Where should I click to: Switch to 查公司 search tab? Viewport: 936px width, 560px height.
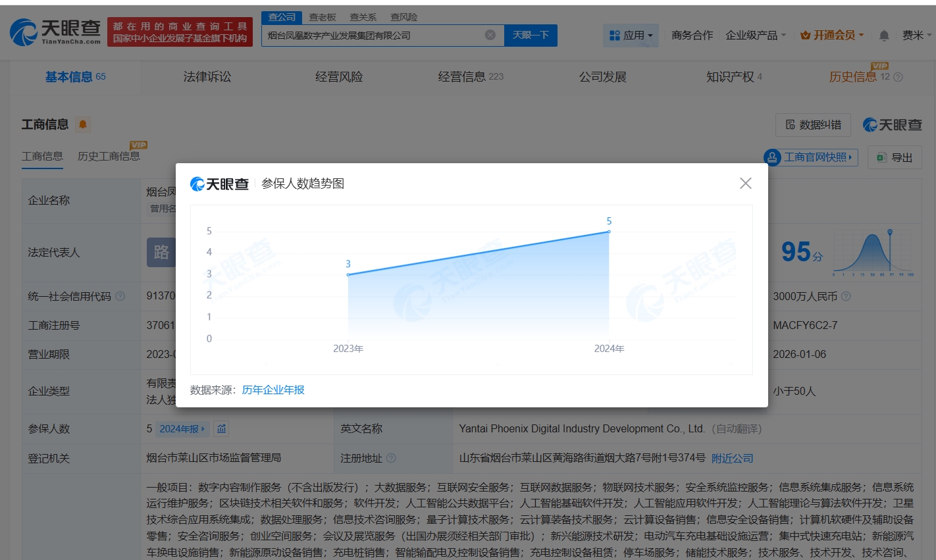pyautogui.click(x=282, y=17)
